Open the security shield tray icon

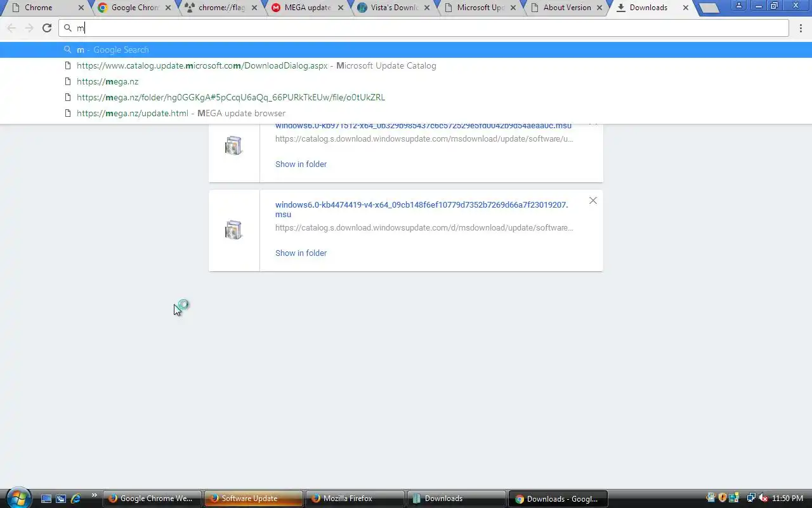[x=722, y=498]
